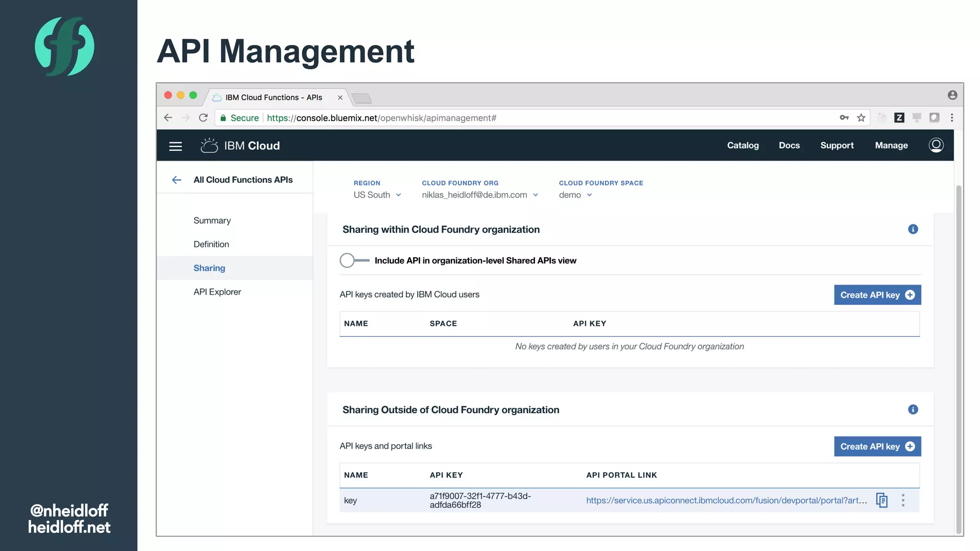The width and height of the screenshot is (980, 551).
Task: Click All Cloud Functions APIs link
Action: pyautogui.click(x=243, y=180)
